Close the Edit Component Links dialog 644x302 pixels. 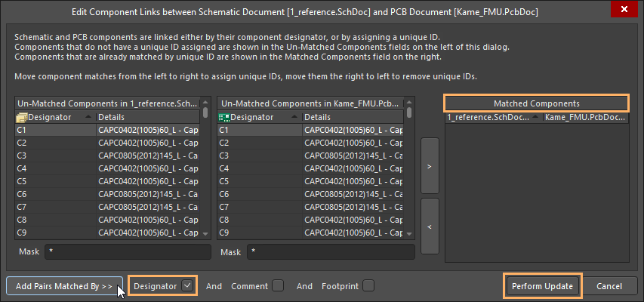click(x=623, y=11)
